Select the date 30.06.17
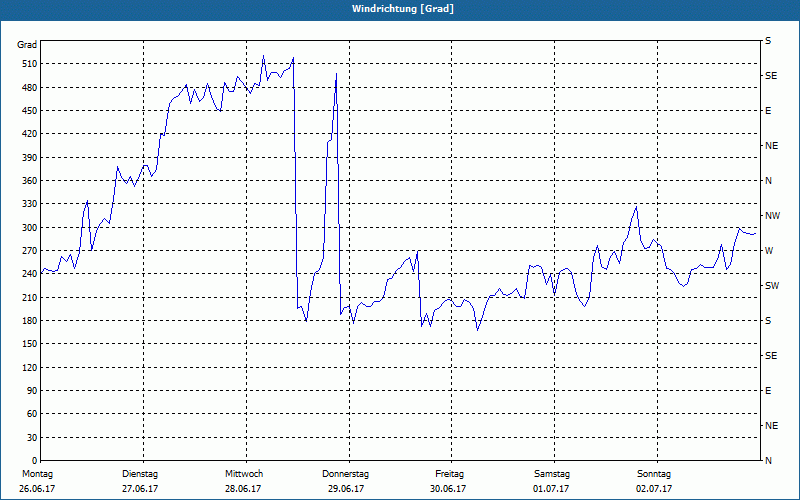Image resolution: width=800 pixels, height=500 pixels. coord(448,489)
